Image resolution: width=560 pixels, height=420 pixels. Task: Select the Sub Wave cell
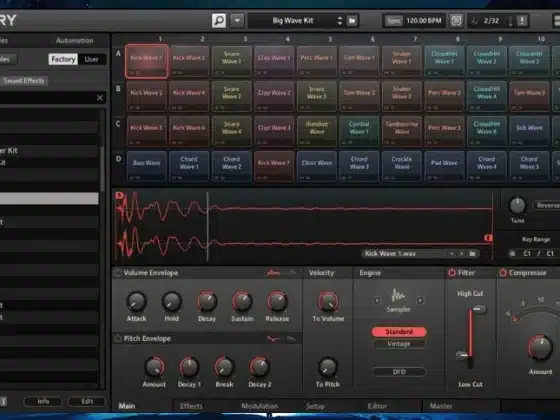click(529, 131)
